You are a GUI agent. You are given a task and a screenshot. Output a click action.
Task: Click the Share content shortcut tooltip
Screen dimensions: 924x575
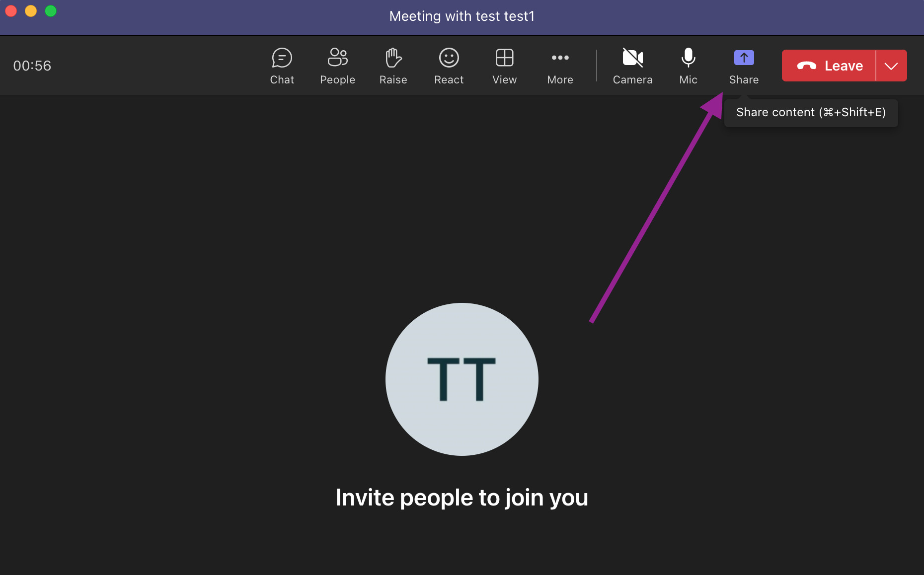pos(811,113)
